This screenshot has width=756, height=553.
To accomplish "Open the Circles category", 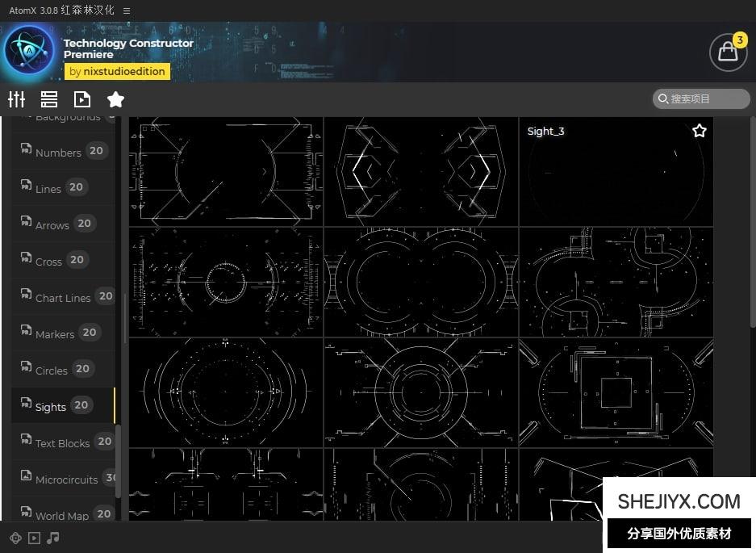I will point(52,370).
